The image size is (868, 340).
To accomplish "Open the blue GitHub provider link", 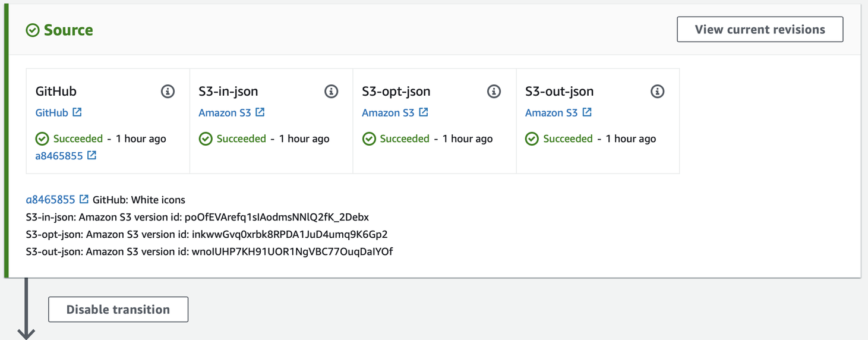I will coord(52,113).
